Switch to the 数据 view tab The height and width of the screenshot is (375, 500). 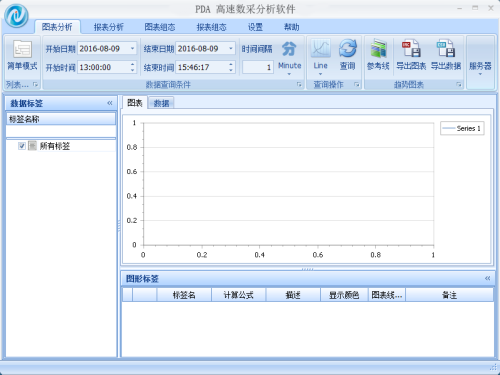161,103
